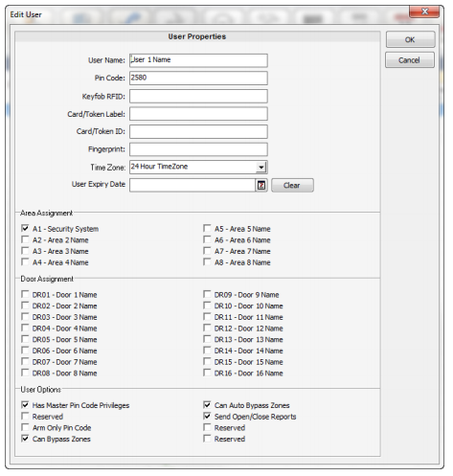
Task: Close the Edit User dialog
Action: pyautogui.click(x=424, y=11)
